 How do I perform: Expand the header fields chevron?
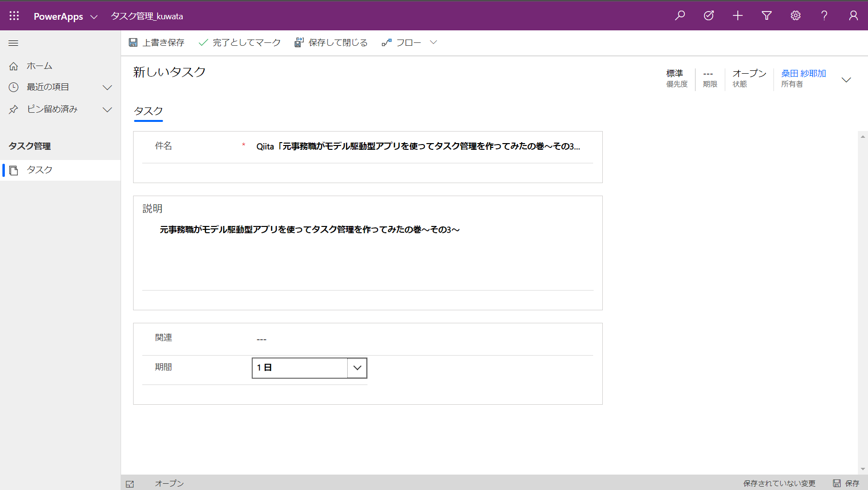pos(846,80)
